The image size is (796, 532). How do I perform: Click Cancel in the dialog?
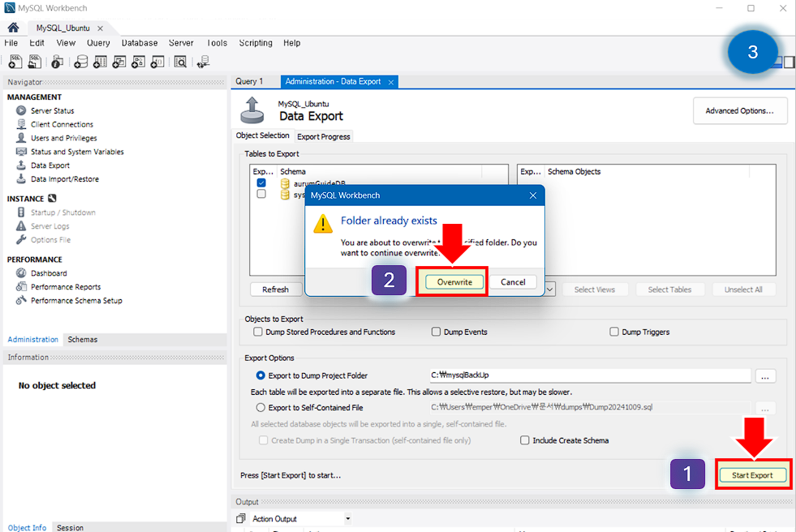[513, 282]
